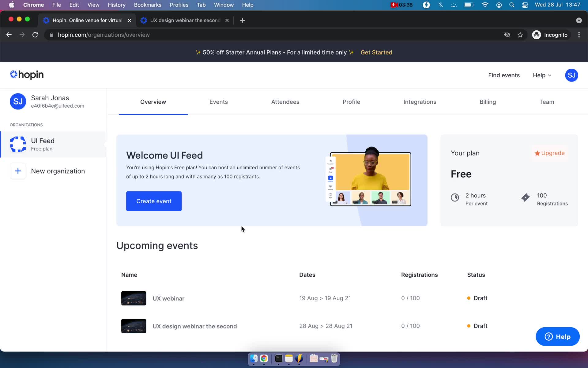Expand the Help dropdown in header
This screenshot has height=368, width=588.
[x=542, y=75]
